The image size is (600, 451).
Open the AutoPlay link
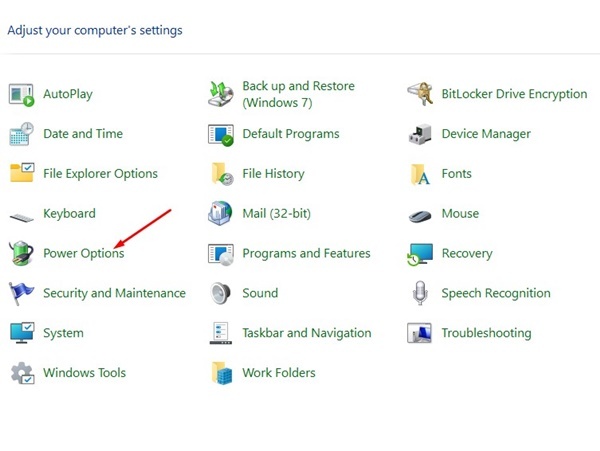click(x=68, y=94)
